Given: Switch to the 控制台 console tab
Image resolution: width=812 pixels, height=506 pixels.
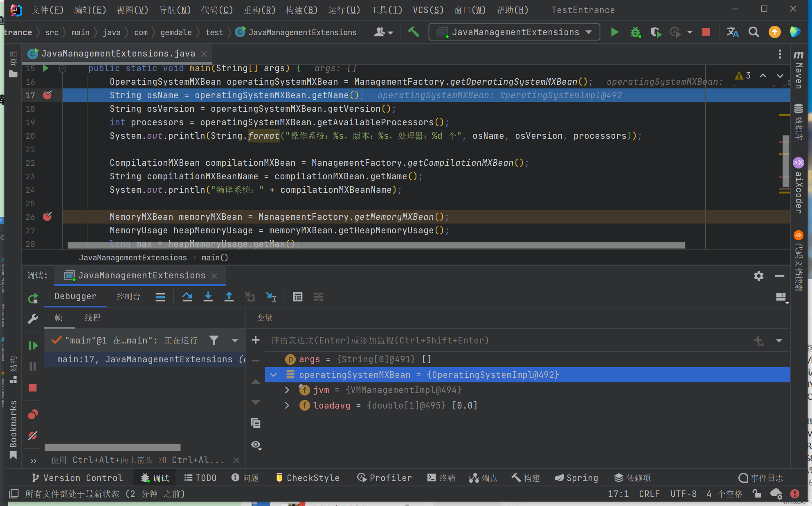Looking at the screenshot, I should (128, 296).
